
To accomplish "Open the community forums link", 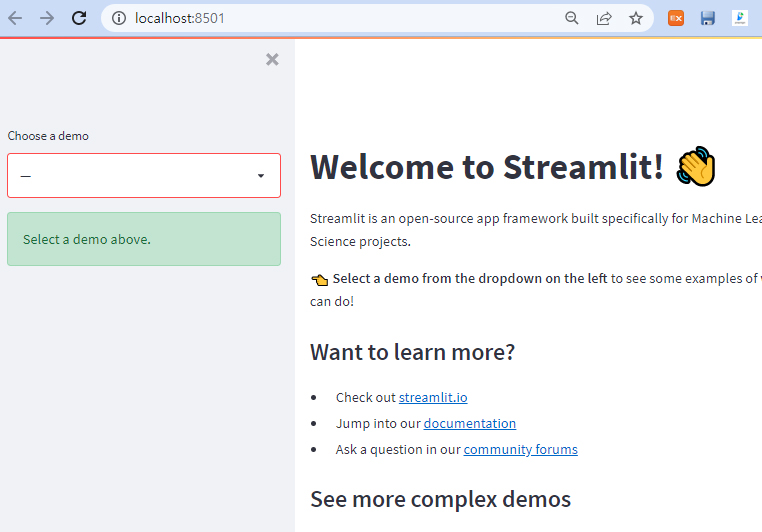I will coord(520,449).
